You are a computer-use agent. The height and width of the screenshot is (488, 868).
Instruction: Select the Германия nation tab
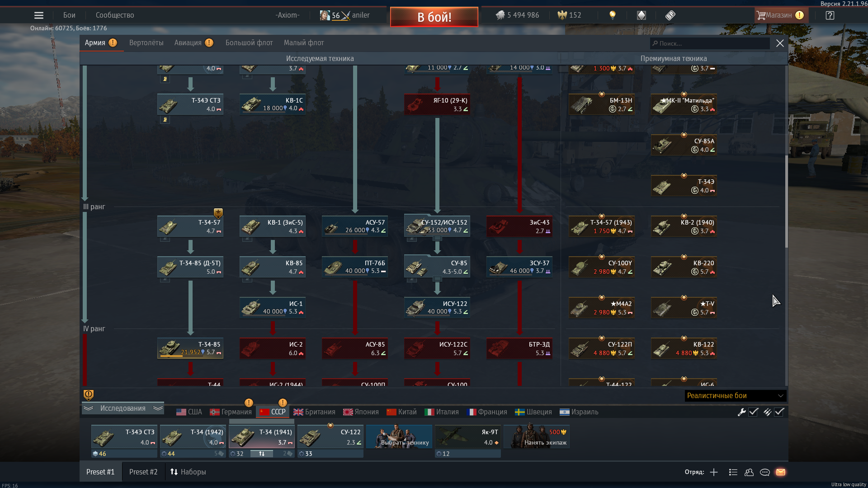tap(231, 412)
